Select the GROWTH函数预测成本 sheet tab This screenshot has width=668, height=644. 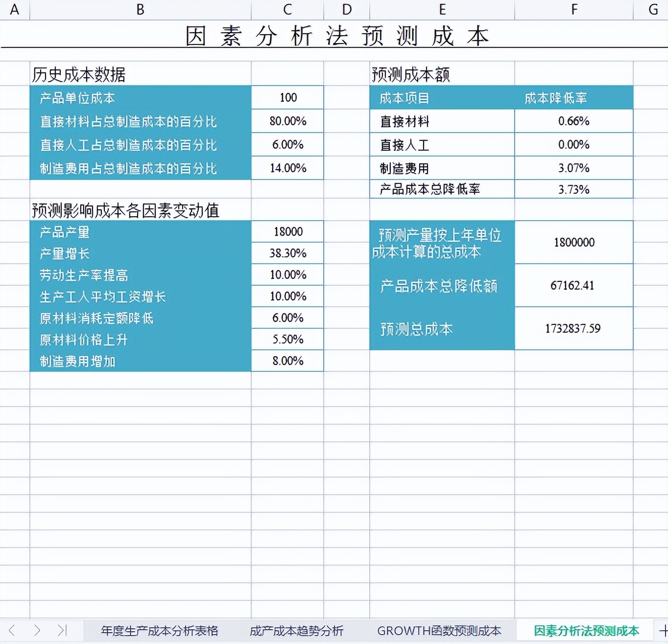click(x=440, y=630)
